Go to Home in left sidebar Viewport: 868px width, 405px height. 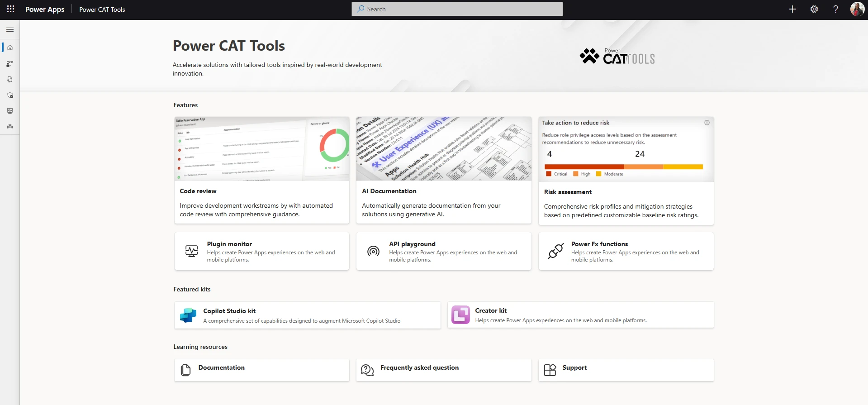coord(10,48)
